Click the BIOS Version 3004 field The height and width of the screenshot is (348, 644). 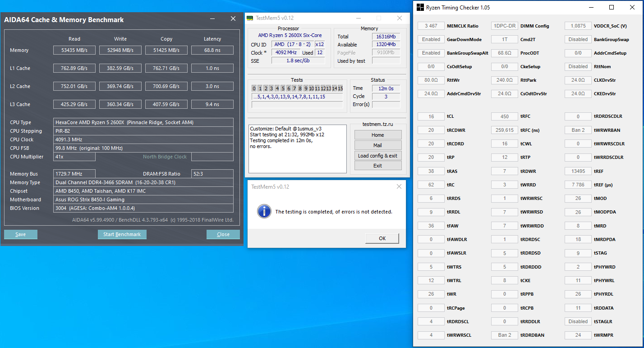tap(143, 208)
